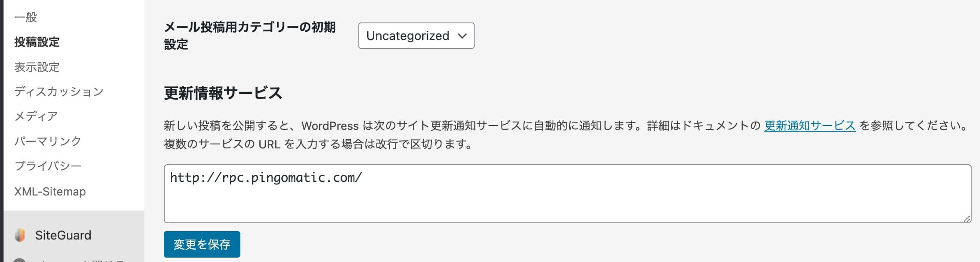Navigate to メディア settings
980x262 pixels.
[x=36, y=116]
